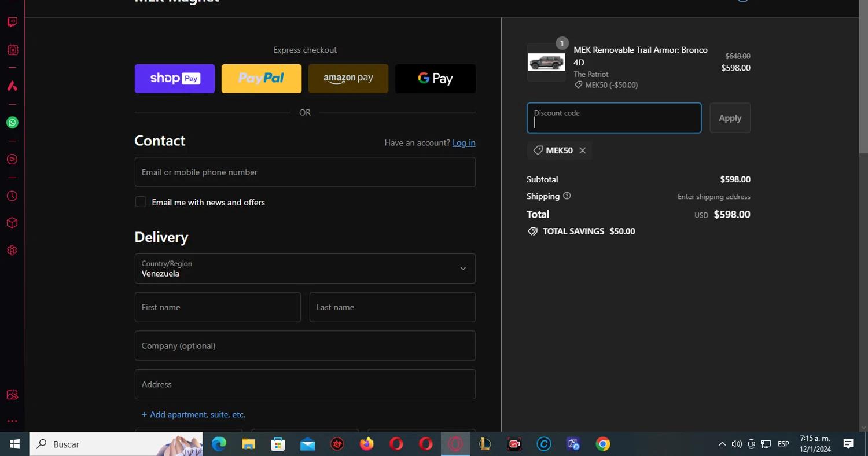Click the image gallery icon in sidebar
The height and width of the screenshot is (456, 868).
tap(12, 395)
